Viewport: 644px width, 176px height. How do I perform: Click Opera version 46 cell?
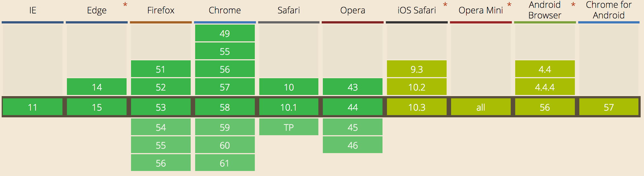[353, 145]
